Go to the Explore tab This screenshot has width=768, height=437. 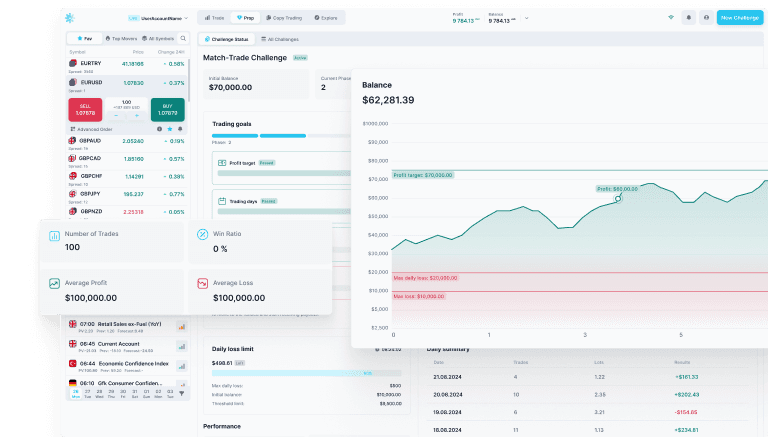point(326,18)
